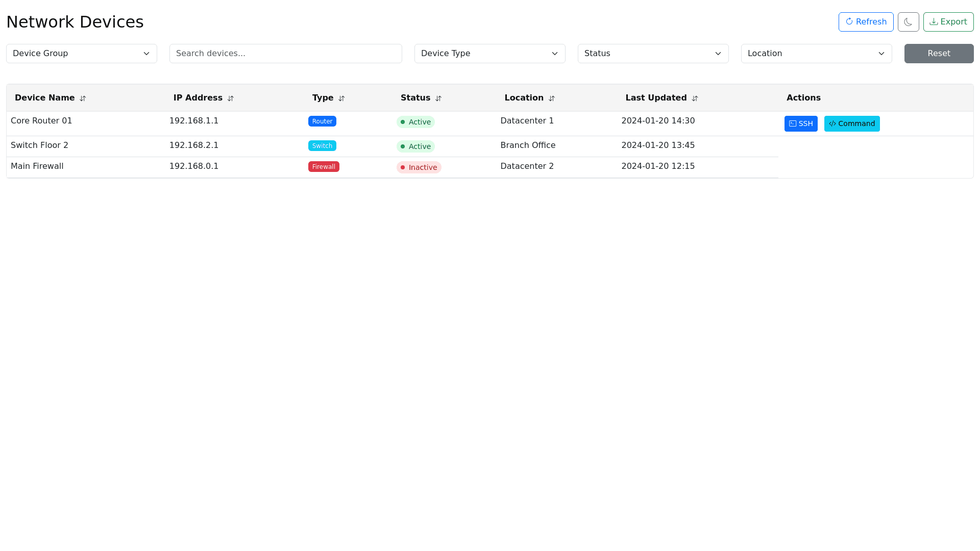Focus the Search devices field
This screenshot has width=980, height=551.
pyautogui.click(x=285, y=54)
